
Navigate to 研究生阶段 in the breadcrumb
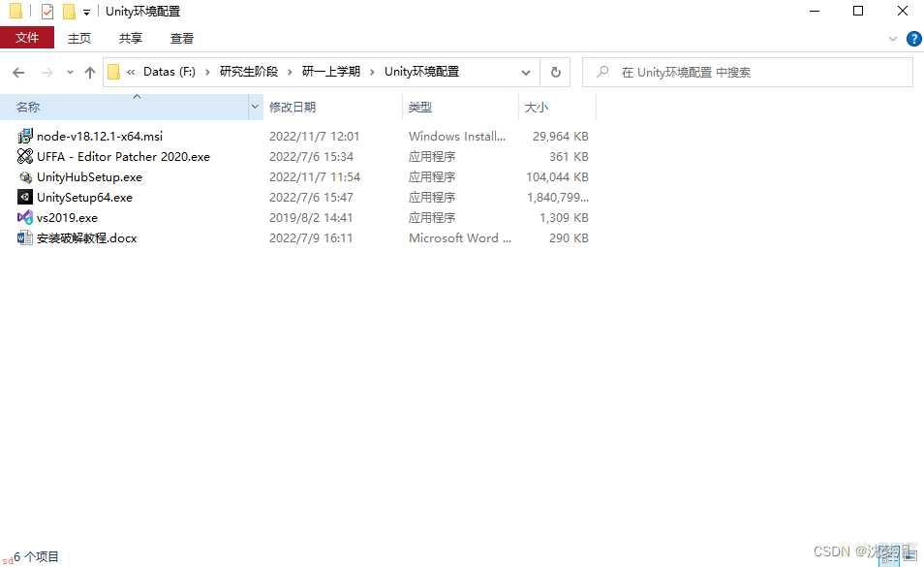point(249,72)
